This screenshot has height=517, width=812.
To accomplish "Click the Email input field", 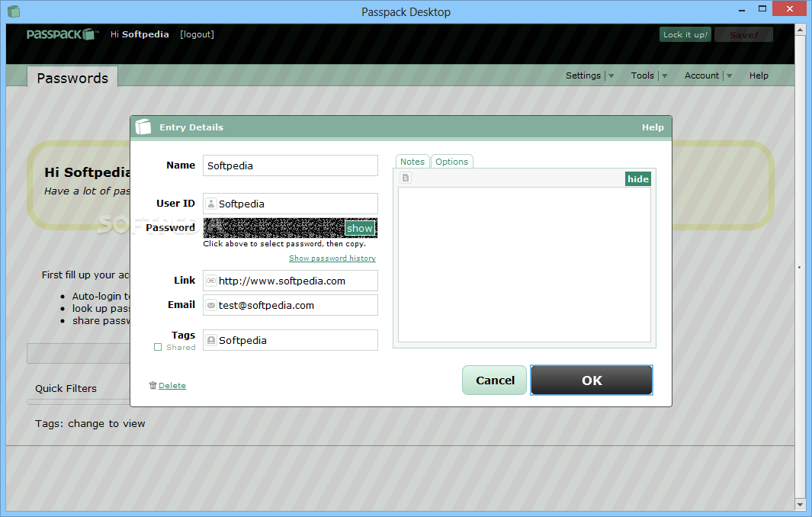I will [290, 305].
